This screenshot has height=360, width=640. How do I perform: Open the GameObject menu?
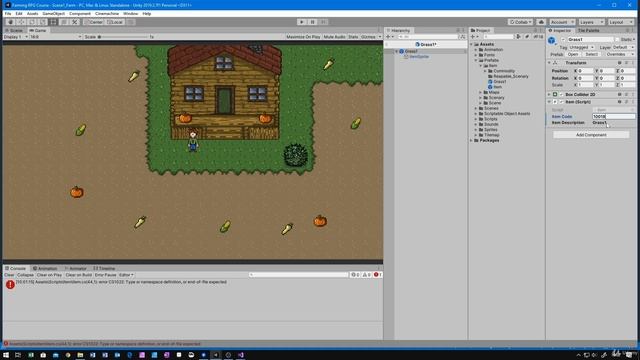(x=53, y=13)
